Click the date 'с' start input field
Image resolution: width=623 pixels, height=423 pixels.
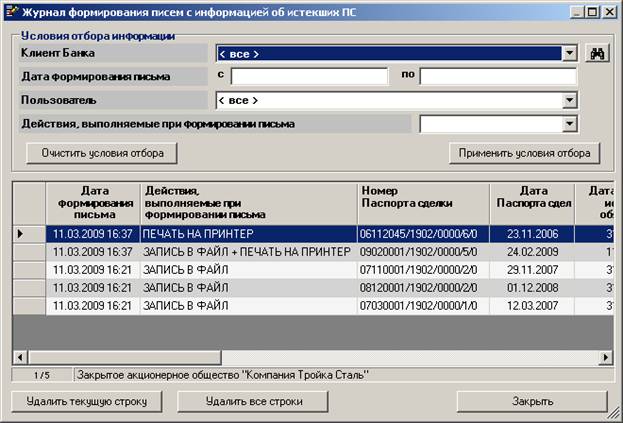click(x=308, y=77)
